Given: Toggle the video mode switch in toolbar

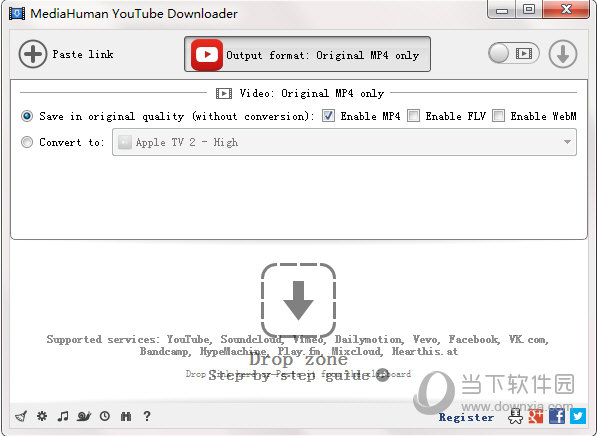Looking at the screenshot, I should [514, 53].
